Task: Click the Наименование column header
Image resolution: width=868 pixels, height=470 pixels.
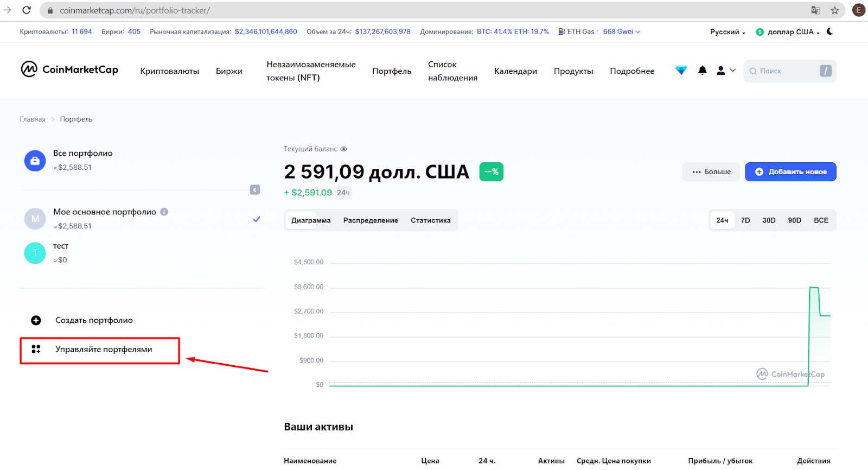Action: click(310, 461)
